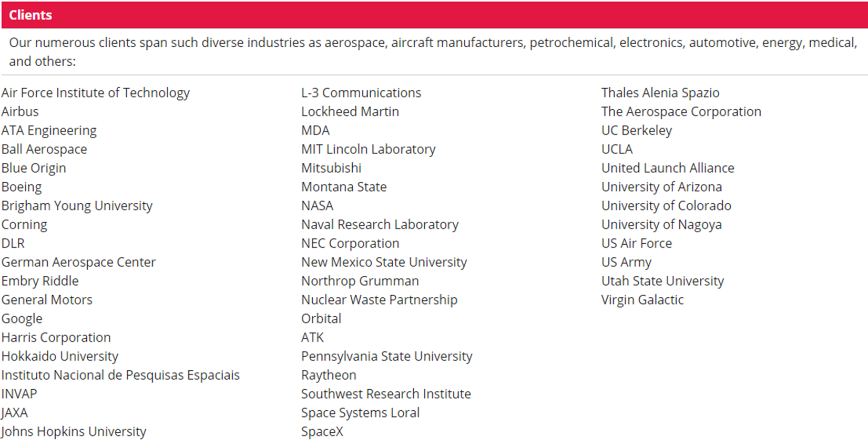This screenshot has height=447, width=868.
Task: Click the Virgin Galactic client name
Action: (x=642, y=300)
